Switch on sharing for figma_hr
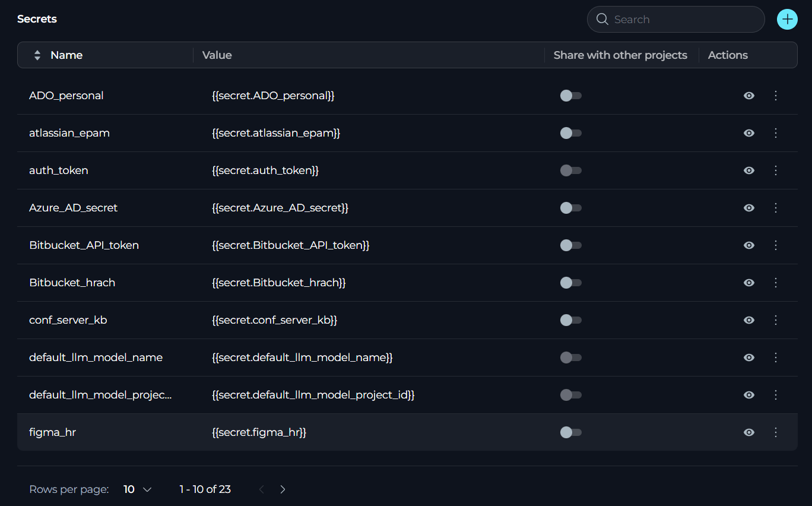 coord(571,432)
